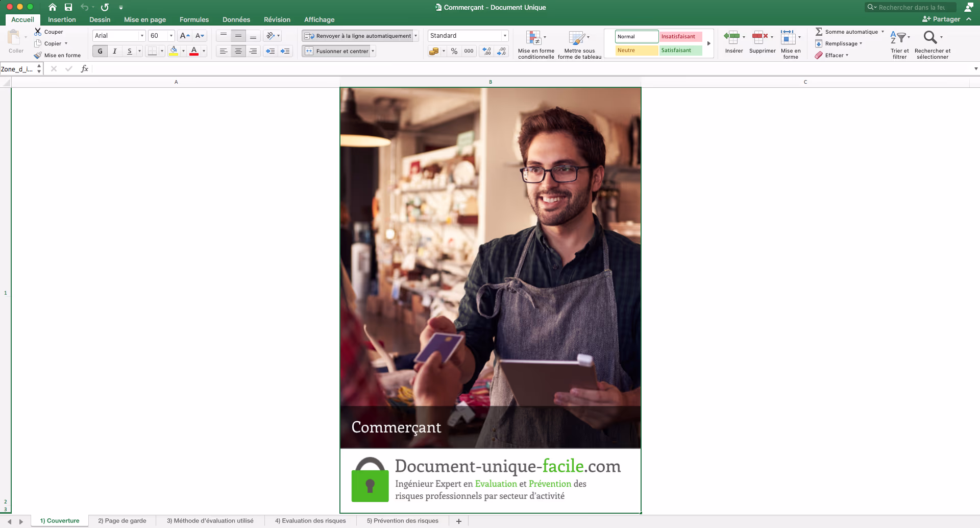Toggle Renvoyer à la ligne automatiquement
980x528 pixels.
[358, 36]
